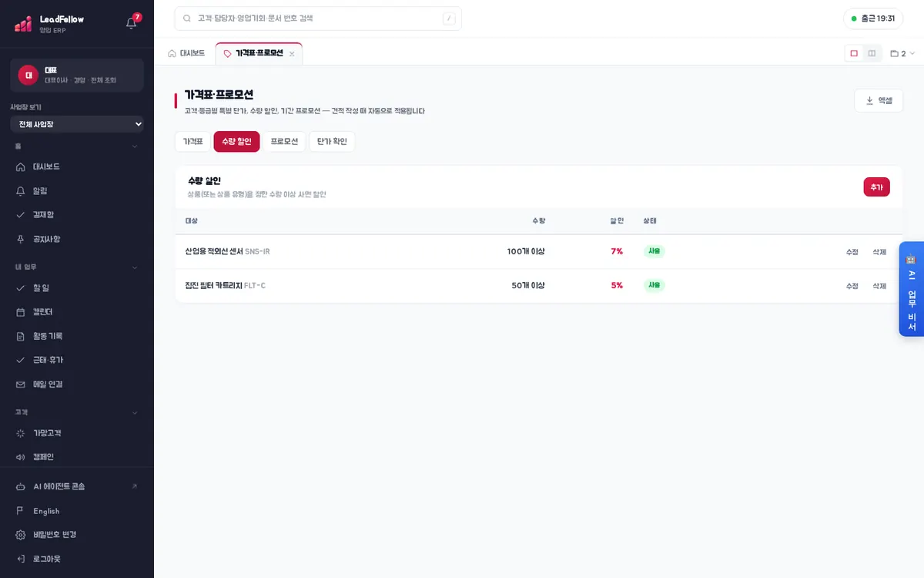Viewport: 924px width, 578px height.
Task: Close the 가격표·프로모션 tab
Action: click(292, 54)
